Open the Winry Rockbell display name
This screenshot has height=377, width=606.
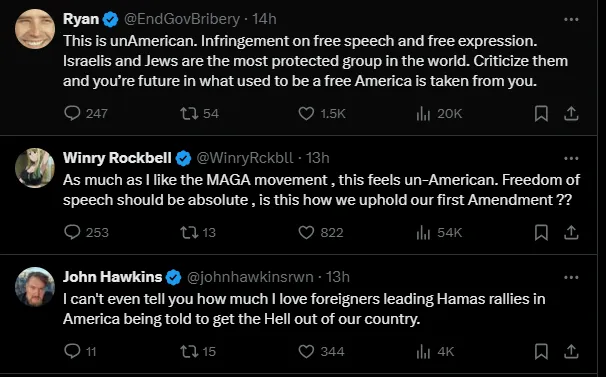117,158
